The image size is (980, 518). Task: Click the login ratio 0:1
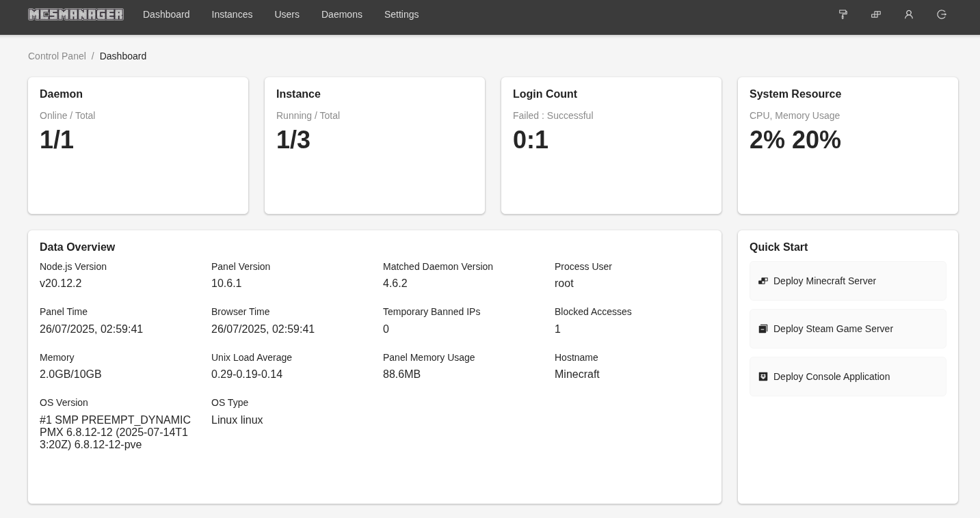coord(531,140)
